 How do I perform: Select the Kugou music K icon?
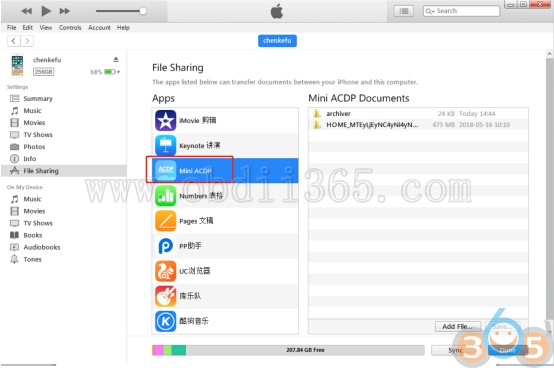tap(165, 321)
